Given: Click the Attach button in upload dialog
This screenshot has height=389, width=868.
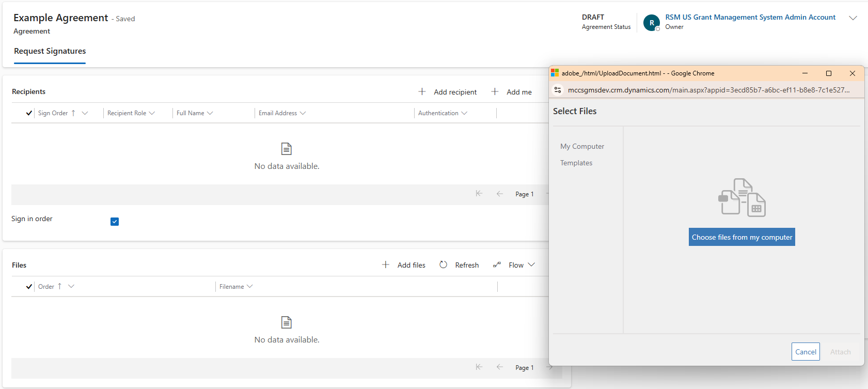Looking at the screenshot, I should 840,352.
